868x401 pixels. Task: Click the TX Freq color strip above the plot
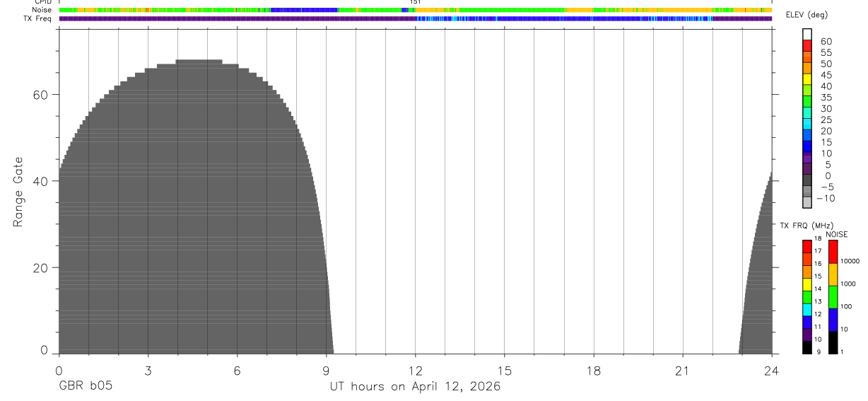click(416, 18)
